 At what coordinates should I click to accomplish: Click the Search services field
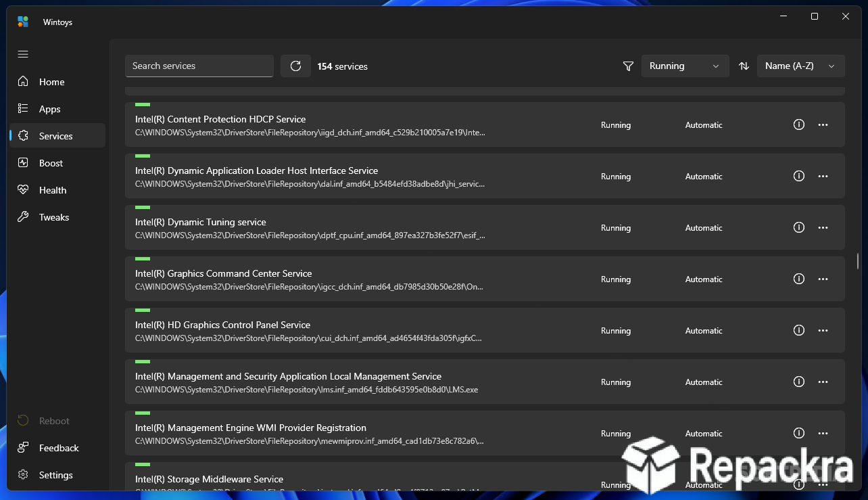click(199, 66)
